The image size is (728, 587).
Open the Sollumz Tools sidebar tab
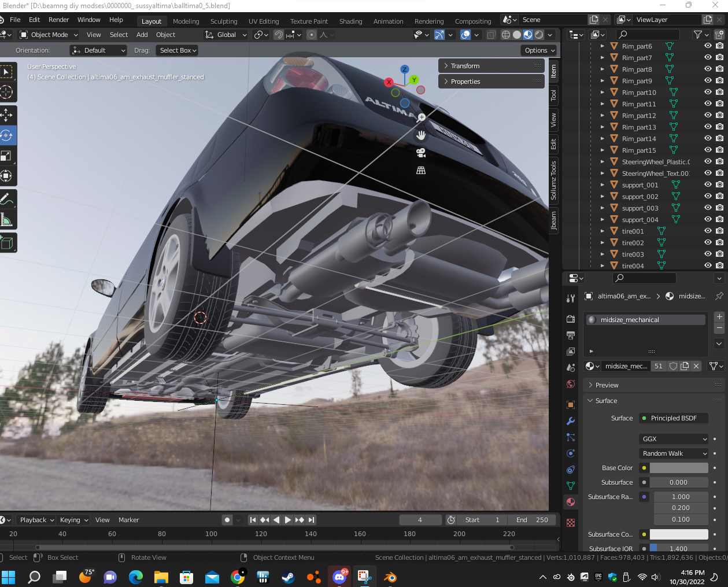553,181
